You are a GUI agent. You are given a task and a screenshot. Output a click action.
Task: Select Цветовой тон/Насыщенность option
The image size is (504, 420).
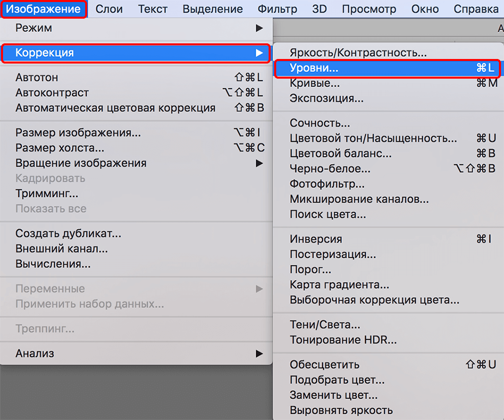(373, 138)
